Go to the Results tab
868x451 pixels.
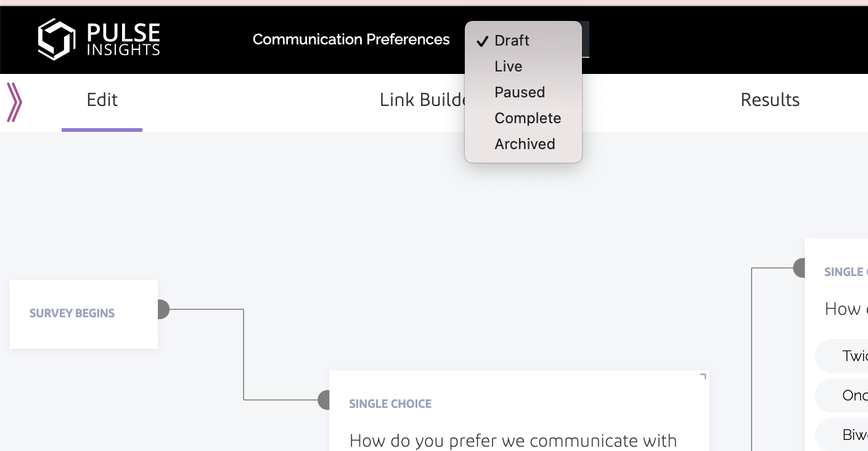pyautogui.click(x=769, y=100)
